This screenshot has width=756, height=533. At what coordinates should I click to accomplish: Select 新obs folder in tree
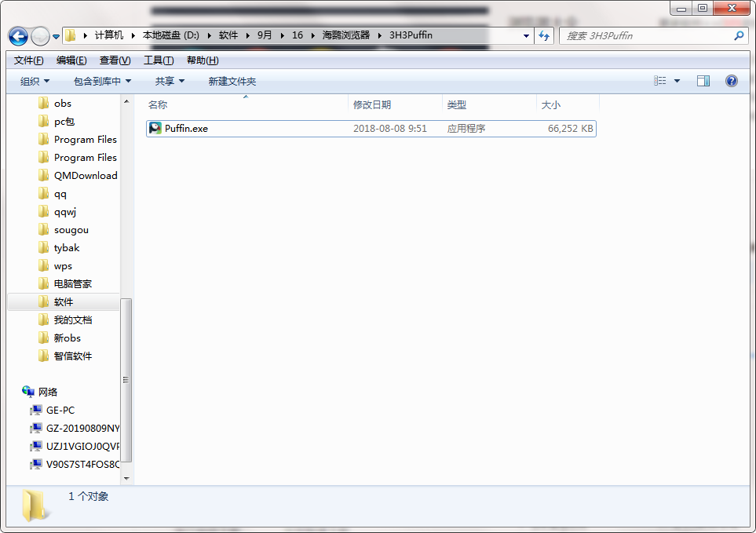pyautogui.click(x=68, y=338)
